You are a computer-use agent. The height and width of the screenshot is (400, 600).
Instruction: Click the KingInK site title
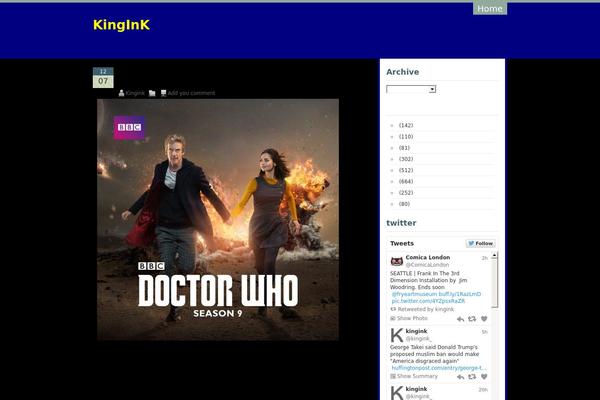click(x=121, y=25)
